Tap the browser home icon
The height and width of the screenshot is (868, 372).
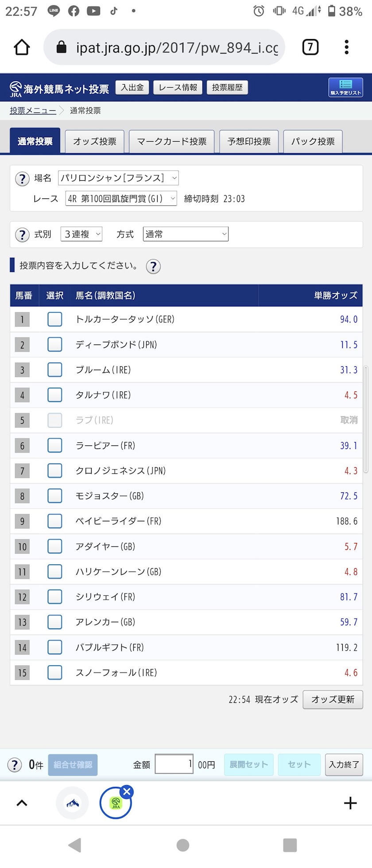click(22, 47)
